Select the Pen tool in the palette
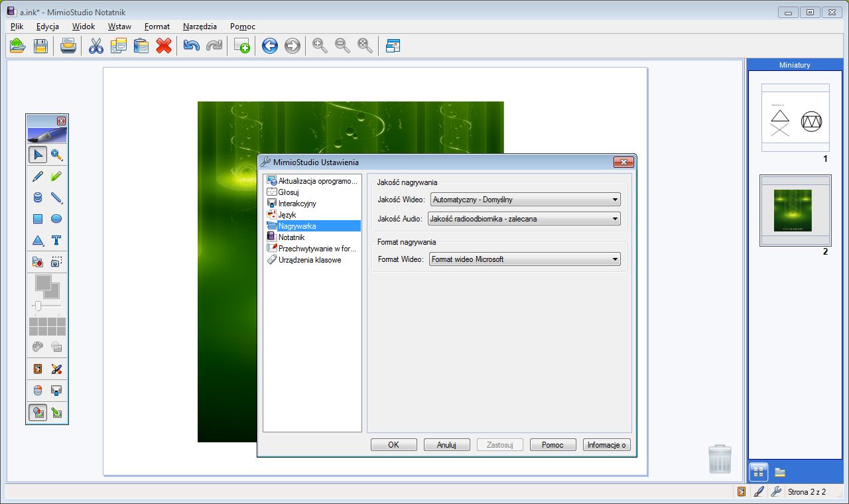 (x=38, y=176)
